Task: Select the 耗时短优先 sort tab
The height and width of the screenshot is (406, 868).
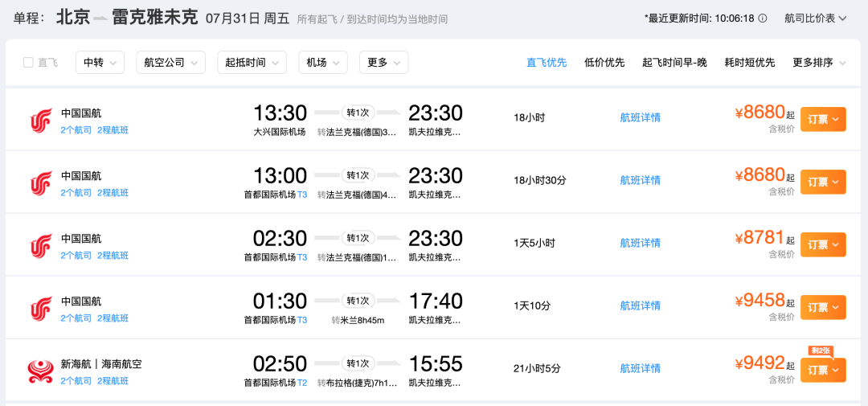Action: click(750, 63)
